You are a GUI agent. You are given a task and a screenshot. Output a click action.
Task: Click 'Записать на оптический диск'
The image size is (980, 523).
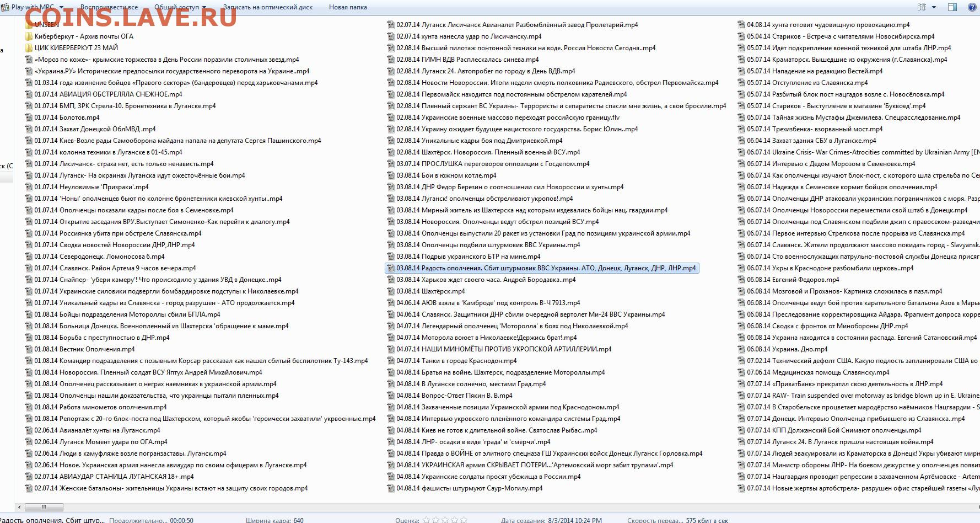coord(268,7)
